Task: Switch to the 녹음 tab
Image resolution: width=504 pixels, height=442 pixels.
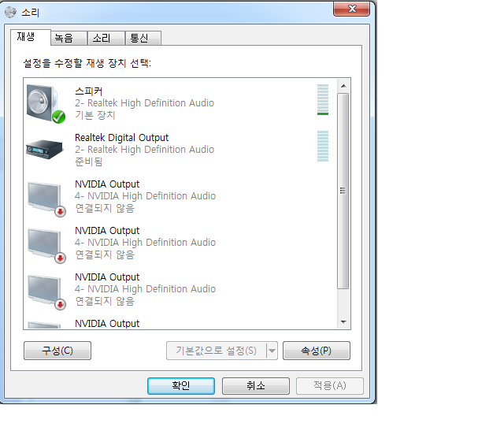Action: (x=69, y=39)
